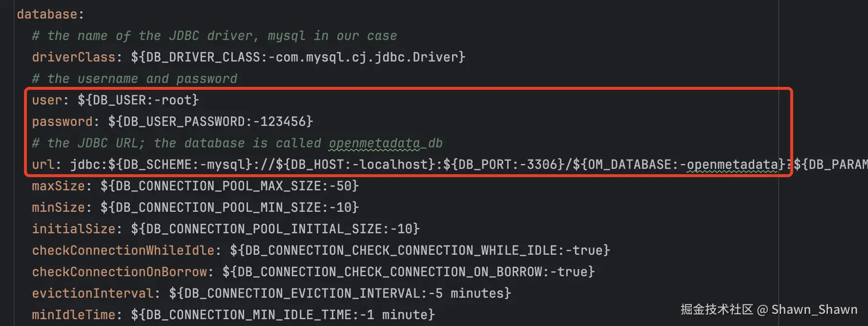Screen dimensions: 868x326
Task: Click the 'url' key of JDBC line
Action: (x=43, y=164)
